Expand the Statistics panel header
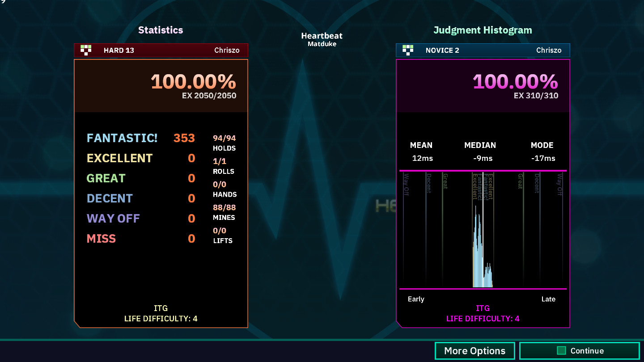The width and height of the screenshot is (644, 362). [161, 30]
